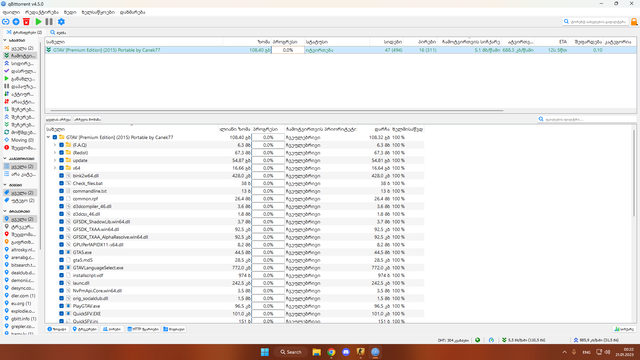Switch to the Search tab
Image resolution: width=640 pixels, height=360 pixels.
[58, 32]
